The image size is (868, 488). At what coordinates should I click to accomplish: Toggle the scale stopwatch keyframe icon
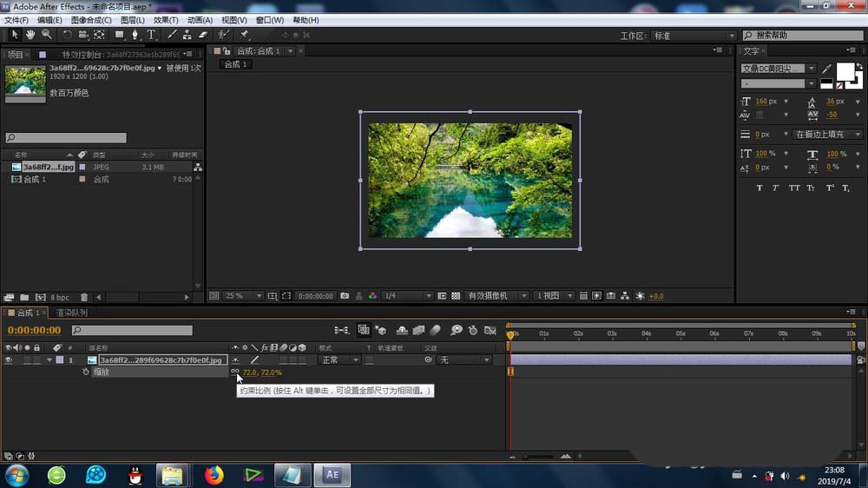pos(86,372)
